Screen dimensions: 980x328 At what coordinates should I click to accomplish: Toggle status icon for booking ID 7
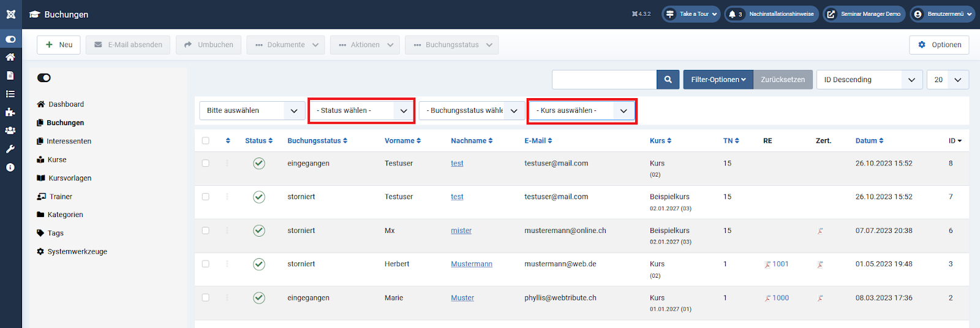tap(259, 197)
